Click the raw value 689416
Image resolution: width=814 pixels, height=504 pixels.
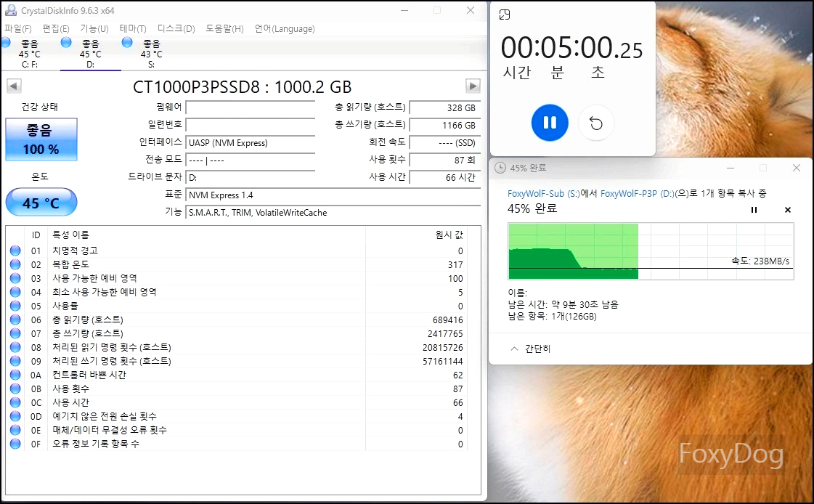pos(447,320)
